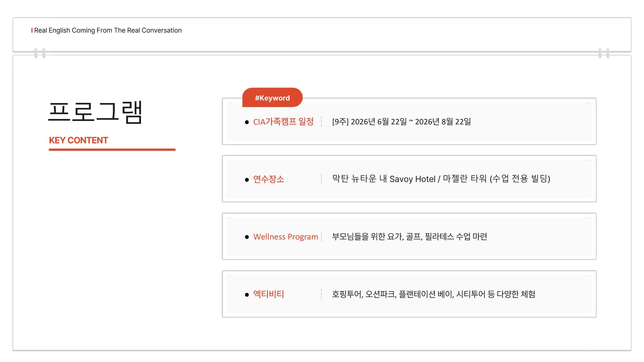
Task: Select the CIA가족캠프 일정 label
Action: pos(283,122)
